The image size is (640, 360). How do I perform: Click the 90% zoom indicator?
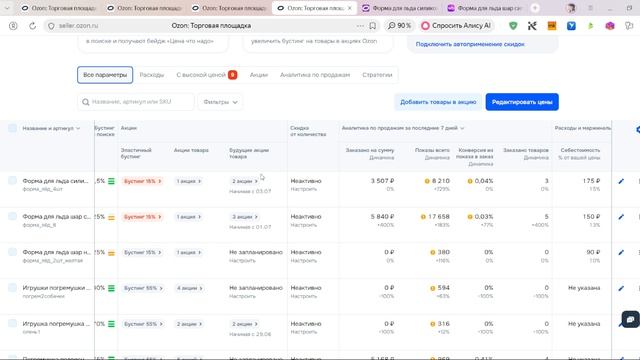[x=399, y=26]
